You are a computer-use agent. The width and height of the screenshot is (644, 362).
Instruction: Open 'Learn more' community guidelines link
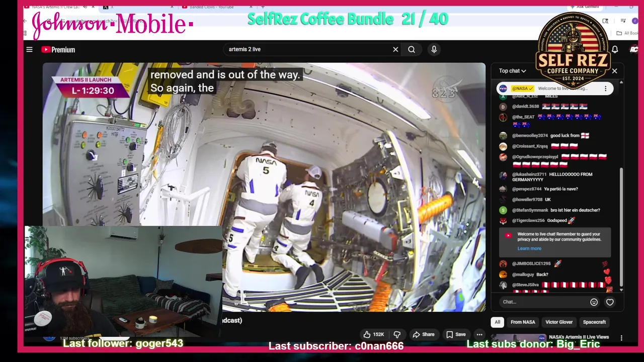[x=529, y=248]
